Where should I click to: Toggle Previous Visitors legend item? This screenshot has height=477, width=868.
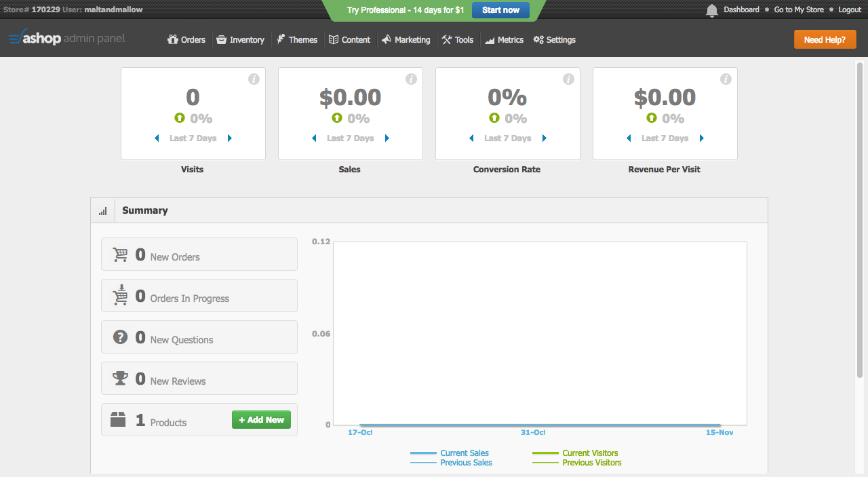point(577,463)
